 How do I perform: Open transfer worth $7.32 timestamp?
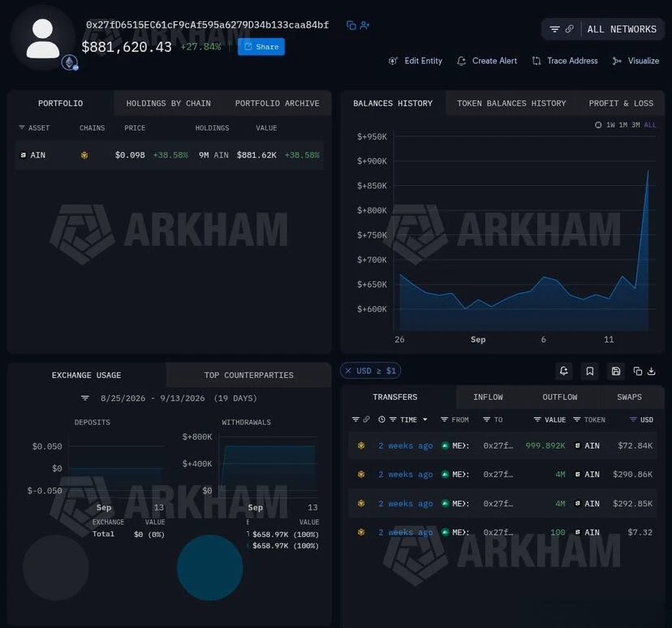click(x=406, y=532)
